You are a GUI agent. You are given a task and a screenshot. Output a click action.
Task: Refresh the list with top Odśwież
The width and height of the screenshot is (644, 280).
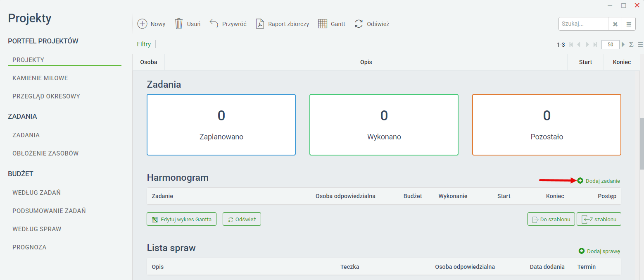(372, 24)
